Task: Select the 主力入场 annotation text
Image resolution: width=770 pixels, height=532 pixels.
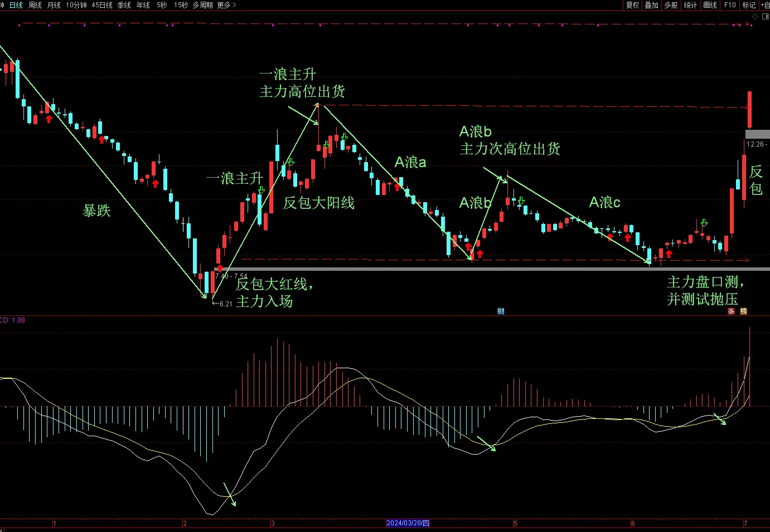Action: [264, 301]
